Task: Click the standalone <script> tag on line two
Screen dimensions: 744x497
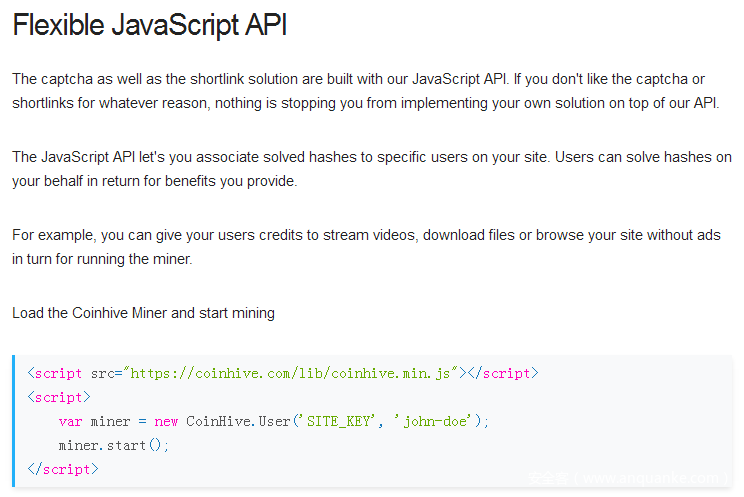Action: 55,397
